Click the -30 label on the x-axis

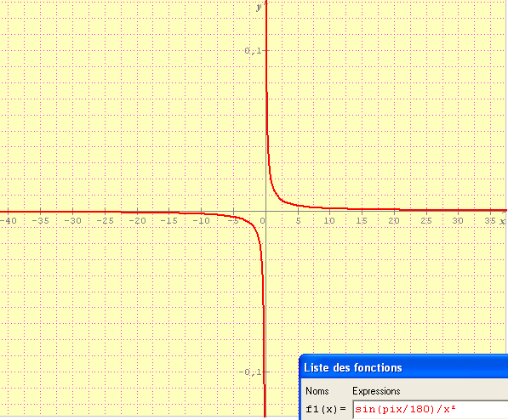tap(72, 221)
